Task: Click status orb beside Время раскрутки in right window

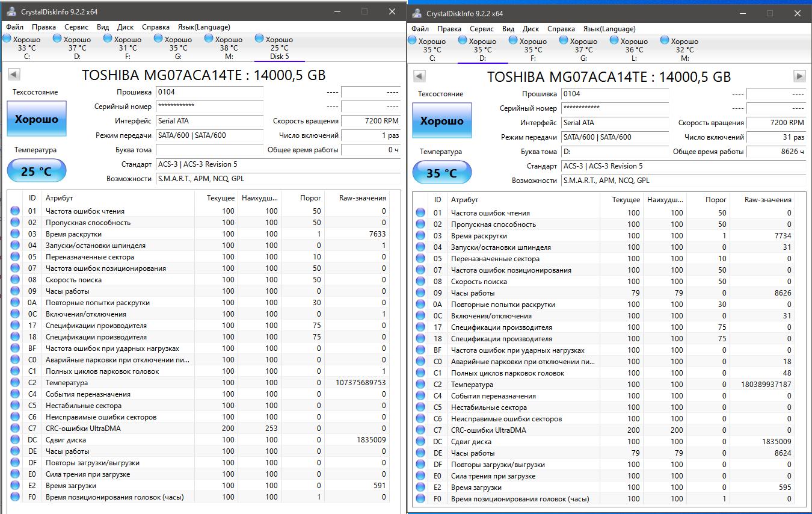Action: (x=420, y=236)
